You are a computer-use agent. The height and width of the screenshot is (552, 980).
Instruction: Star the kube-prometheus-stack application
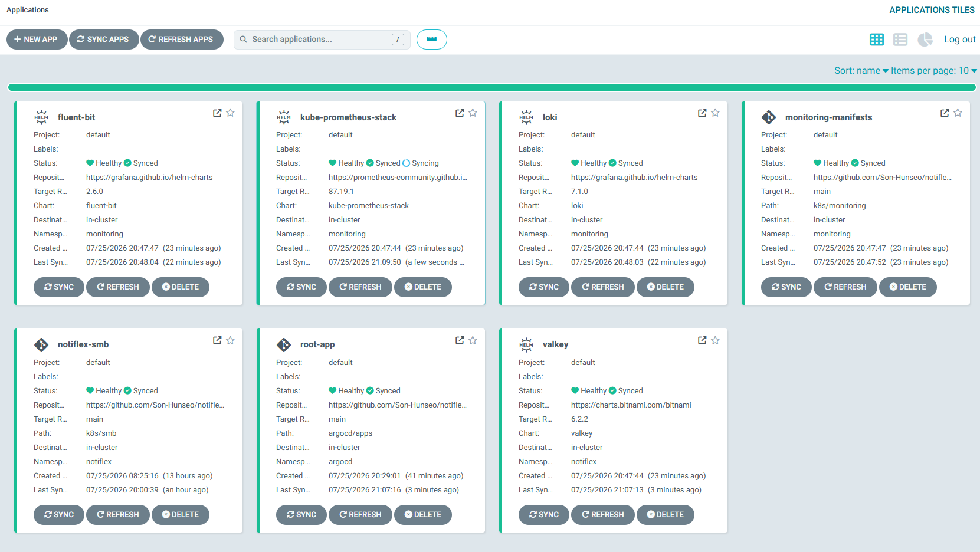pos(473,113)
